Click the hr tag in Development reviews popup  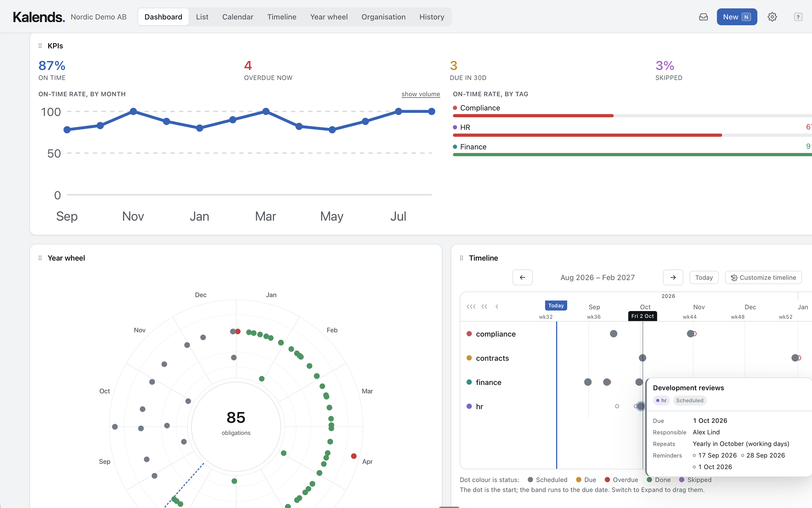661,401
